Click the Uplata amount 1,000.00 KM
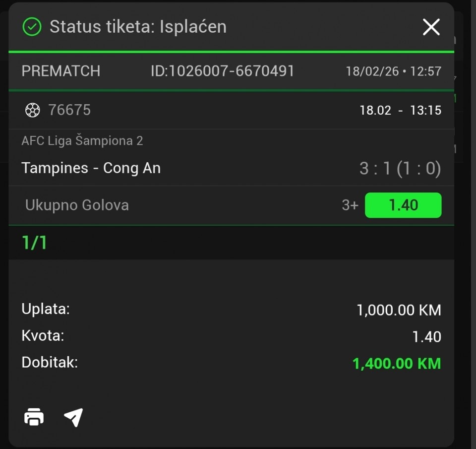Screen dimensions: 476x449 pos(399,311)
